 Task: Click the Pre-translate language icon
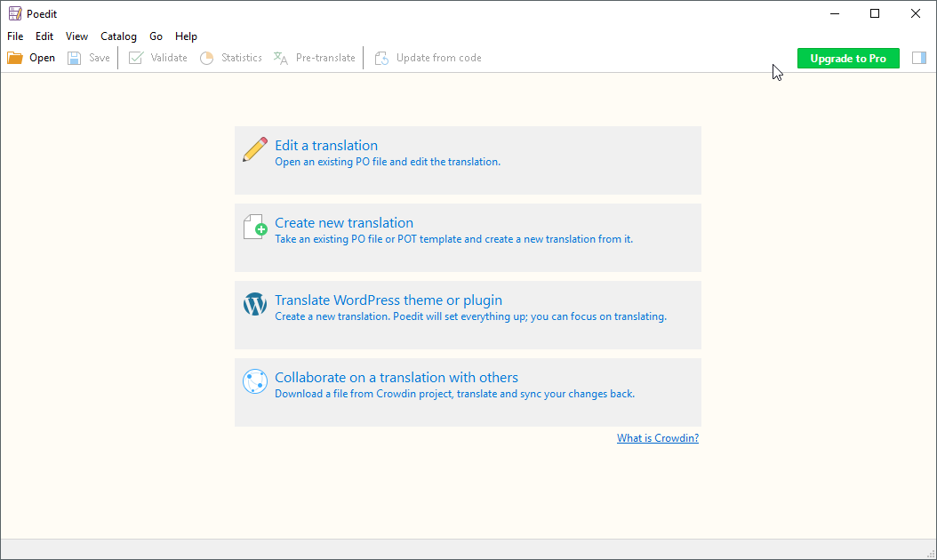click(281, 58)
